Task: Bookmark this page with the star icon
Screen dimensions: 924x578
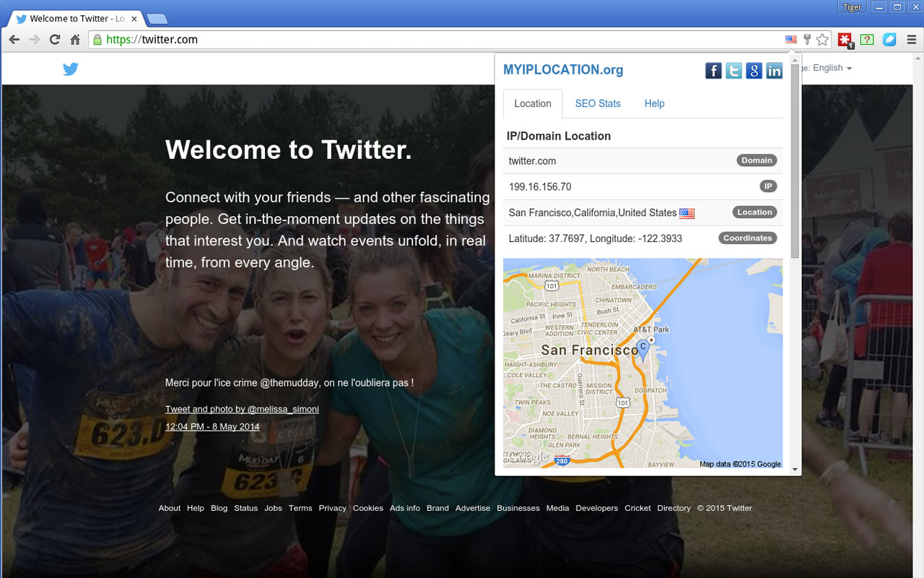Action: tap(822, 40)
